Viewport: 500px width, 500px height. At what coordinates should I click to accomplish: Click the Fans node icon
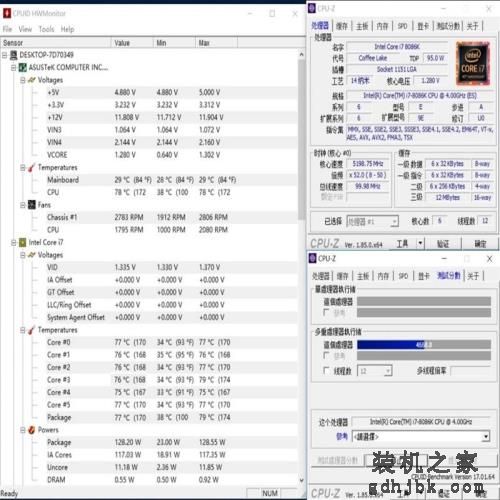[32, 205]
